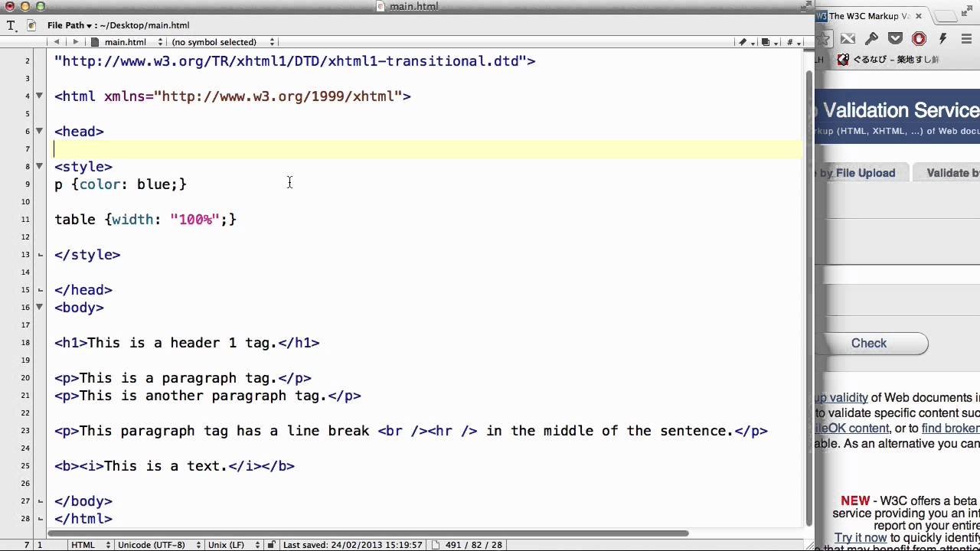This screenshot has height=551, width=980.
Task: Click line number 18 in the gutter
Action: [26, 343]
